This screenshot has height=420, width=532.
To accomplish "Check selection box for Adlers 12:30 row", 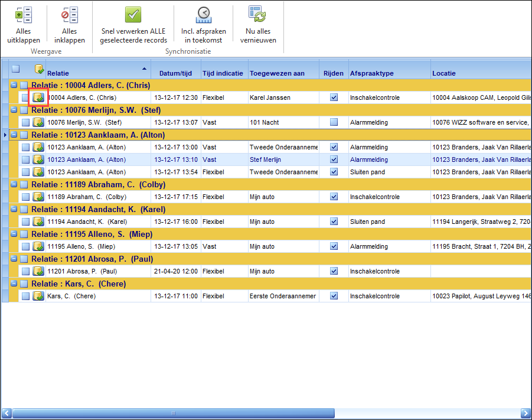I will pos(25,97).
